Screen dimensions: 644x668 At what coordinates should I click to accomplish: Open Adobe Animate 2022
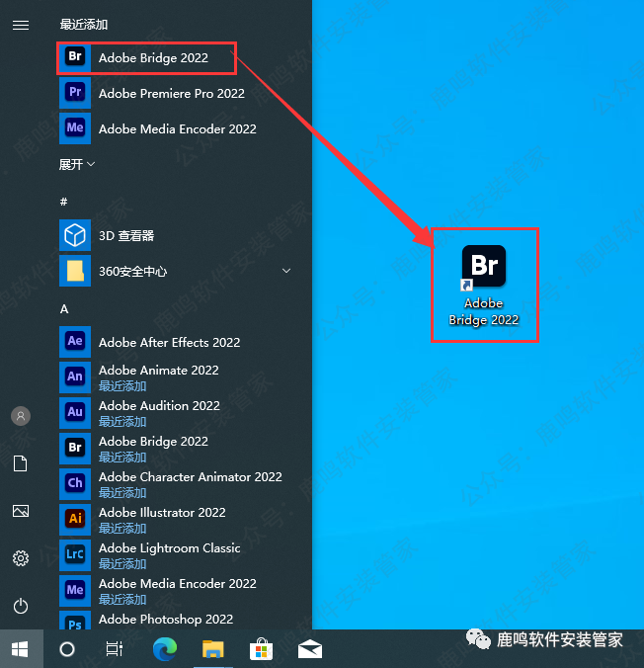click(x=158, y=376)
